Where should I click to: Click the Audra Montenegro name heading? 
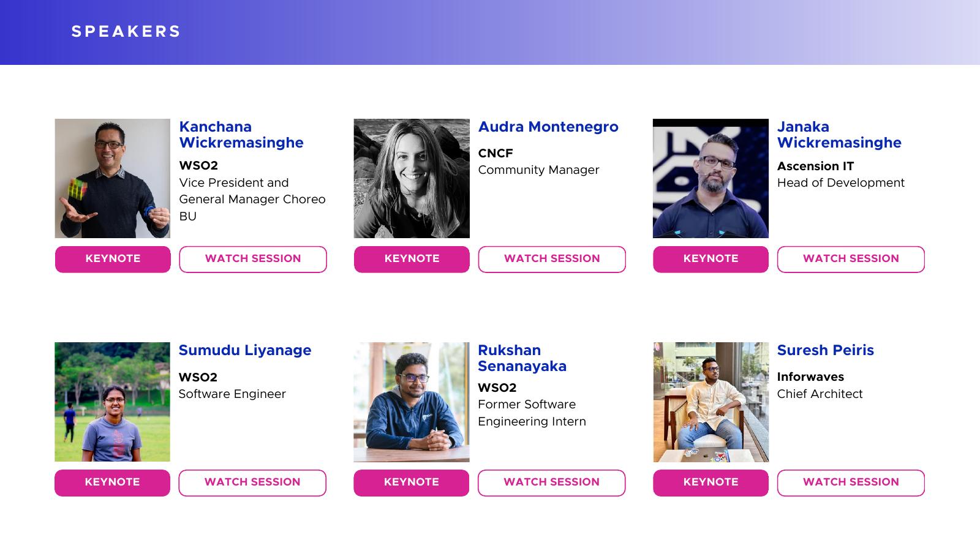[548, 127]
